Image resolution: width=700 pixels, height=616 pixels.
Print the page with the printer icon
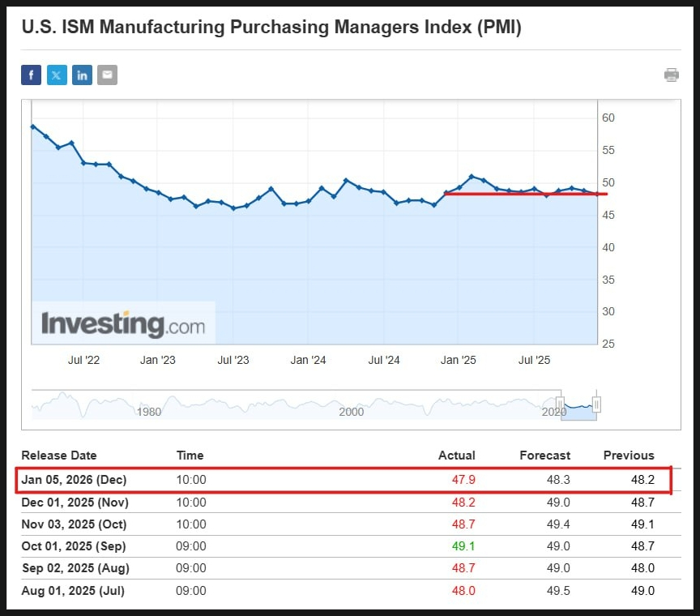coord(671,75)
